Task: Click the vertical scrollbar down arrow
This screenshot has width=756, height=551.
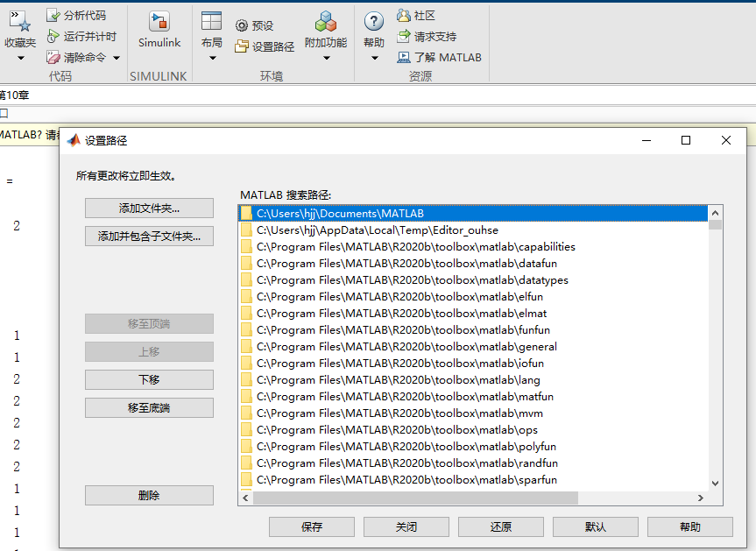Action: point(714,482)
